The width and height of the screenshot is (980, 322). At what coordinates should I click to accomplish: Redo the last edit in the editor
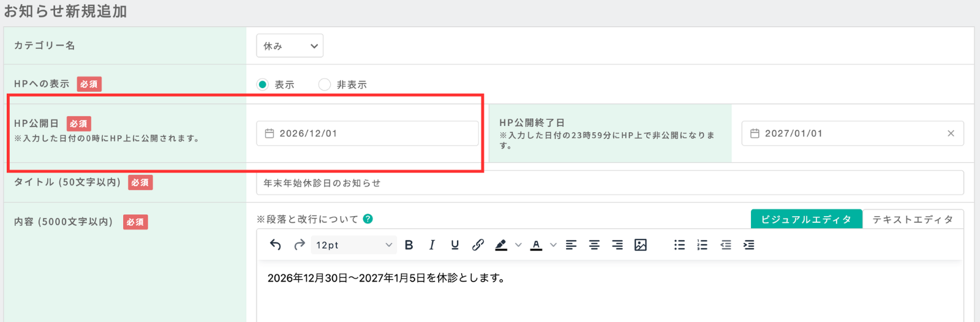pyautogui.click(x=299, y=245)
